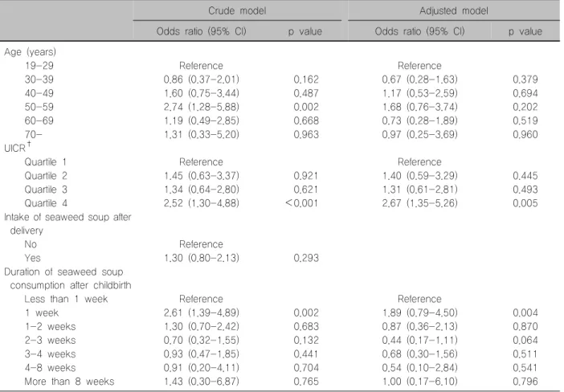Click the '19–29' age row label
This screenshot has width=564, height=392.
pos(39,66)
